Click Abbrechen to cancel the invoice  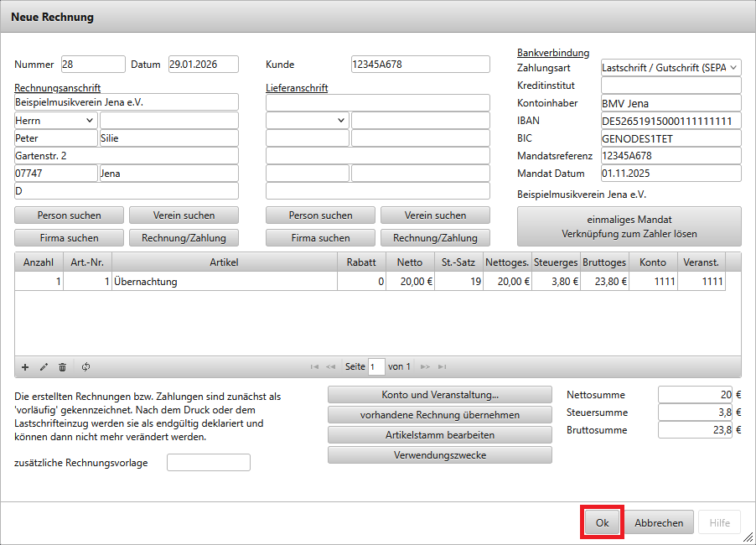[658, 522]
